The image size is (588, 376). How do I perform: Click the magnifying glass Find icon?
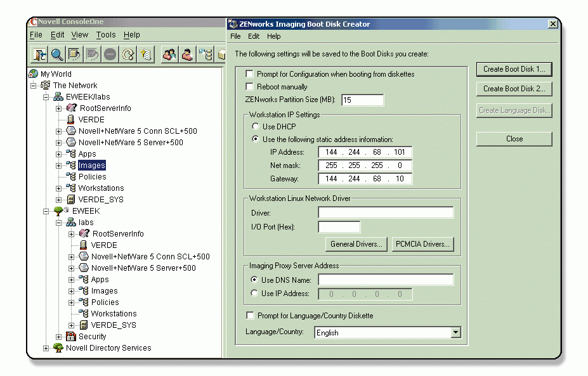[57, 55]
